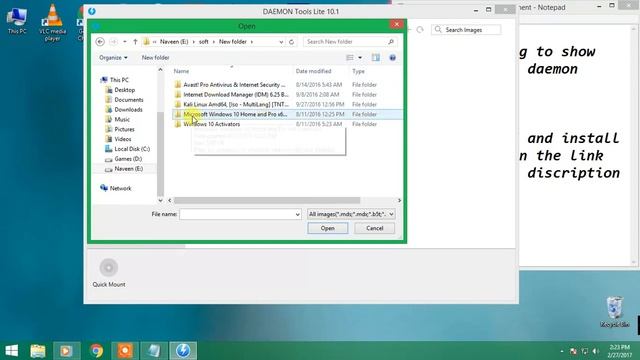The height and width of the screenshot is (360, 640).
Task: Select Local Disk (C:) in the tree
Action: click(x=132, y=149)
